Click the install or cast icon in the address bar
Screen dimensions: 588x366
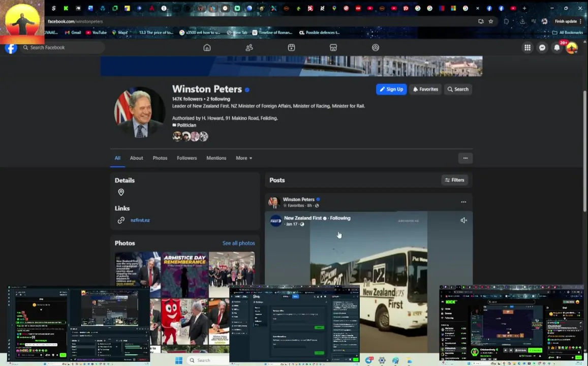click(481, 21)
